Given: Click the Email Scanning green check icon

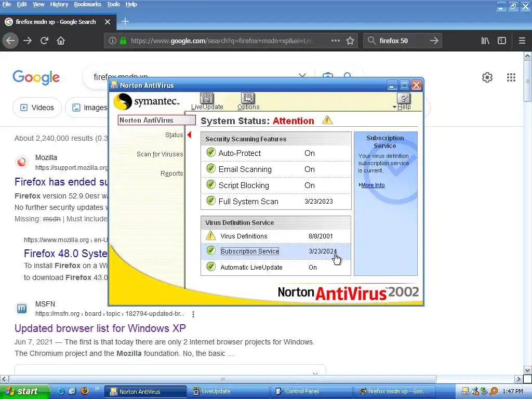Looking at the screenshot, I should click(x=211, y=168).
